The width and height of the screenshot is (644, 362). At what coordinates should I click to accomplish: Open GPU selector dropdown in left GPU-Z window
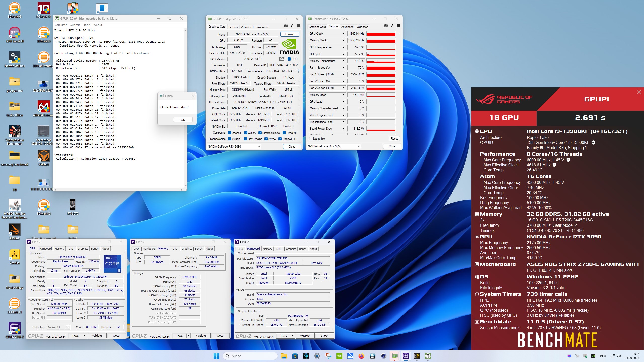[234, 147]
